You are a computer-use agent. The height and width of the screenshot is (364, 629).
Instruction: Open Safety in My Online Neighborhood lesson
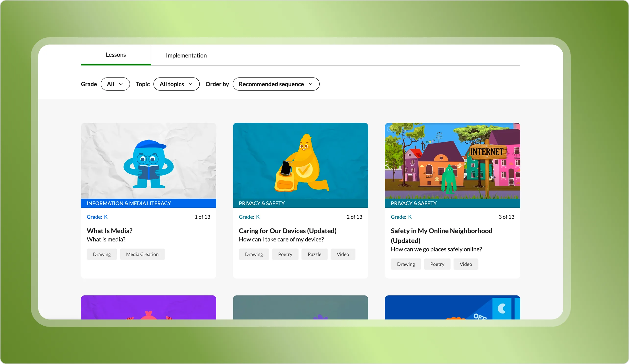pos(441,231)
